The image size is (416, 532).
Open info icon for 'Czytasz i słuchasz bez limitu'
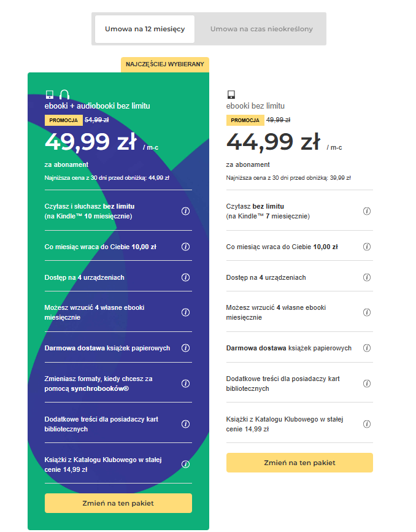186,211
